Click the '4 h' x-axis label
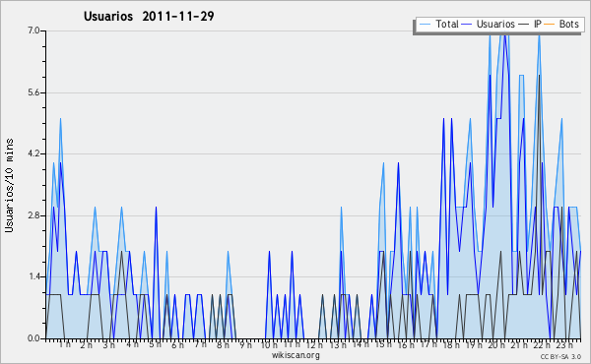The height and width of the screenshot is (364, 591). [132, 344]
